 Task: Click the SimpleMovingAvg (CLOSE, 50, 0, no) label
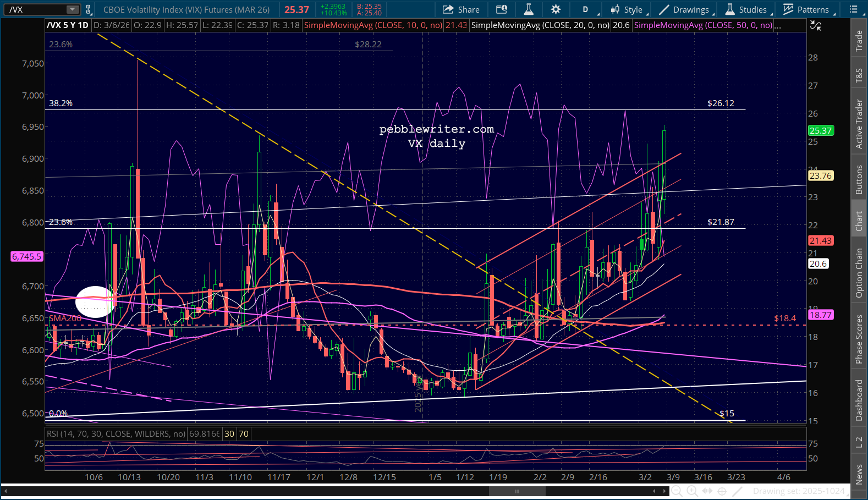tap(703, 25)
